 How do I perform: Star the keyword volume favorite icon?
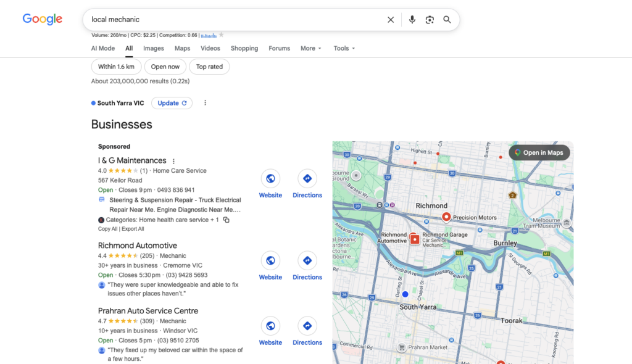click(x=222, y=35)
